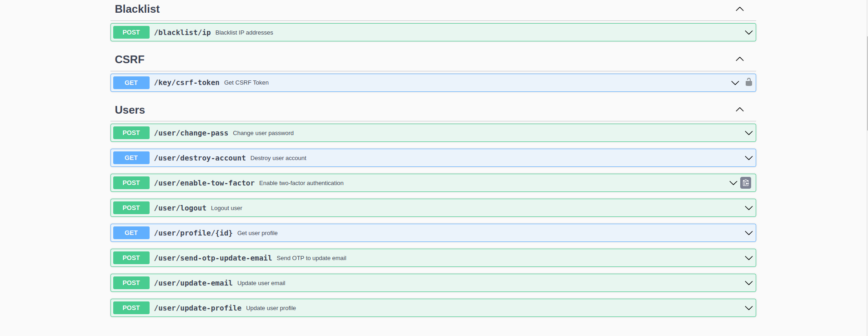Screen dimensions: 868x336
Task: Collapse the Blacklist section
Action: point(740,9)
